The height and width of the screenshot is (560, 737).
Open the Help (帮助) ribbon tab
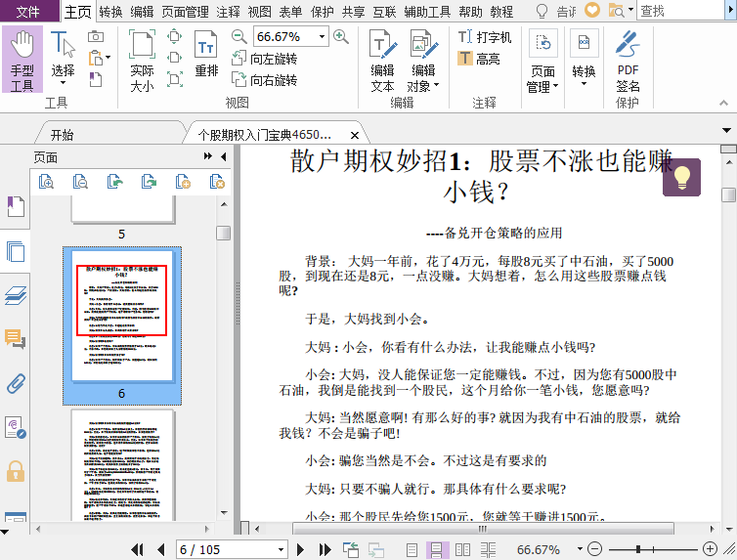pos(470,12)
